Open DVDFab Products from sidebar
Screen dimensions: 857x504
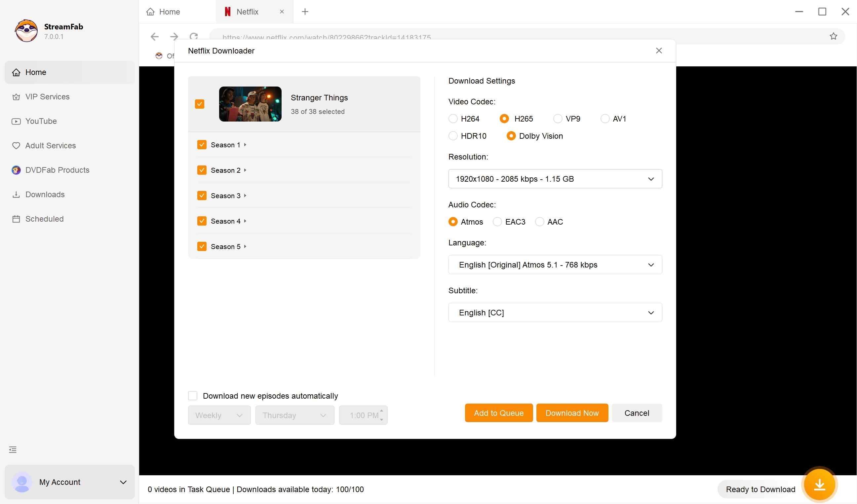tap(57, 169)
